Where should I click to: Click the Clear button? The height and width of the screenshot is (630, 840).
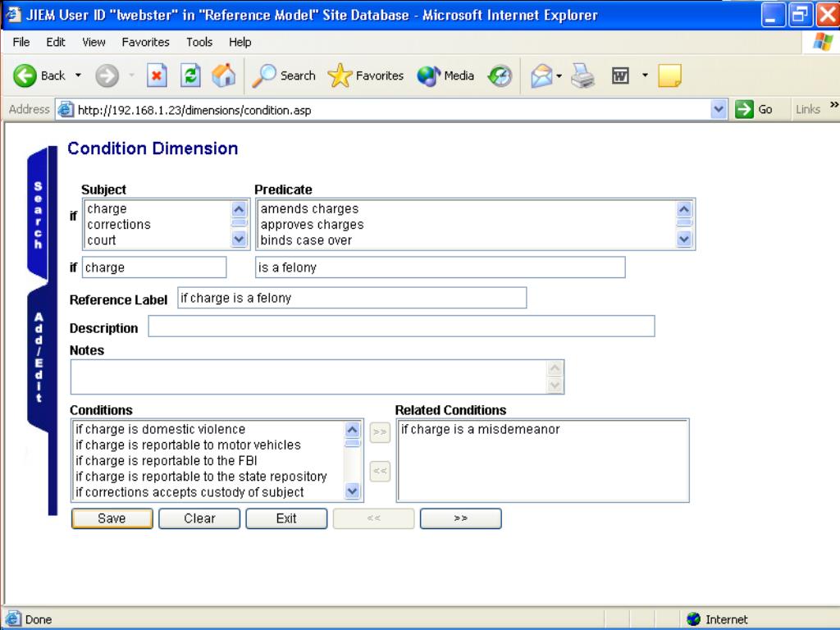point(199,518)
